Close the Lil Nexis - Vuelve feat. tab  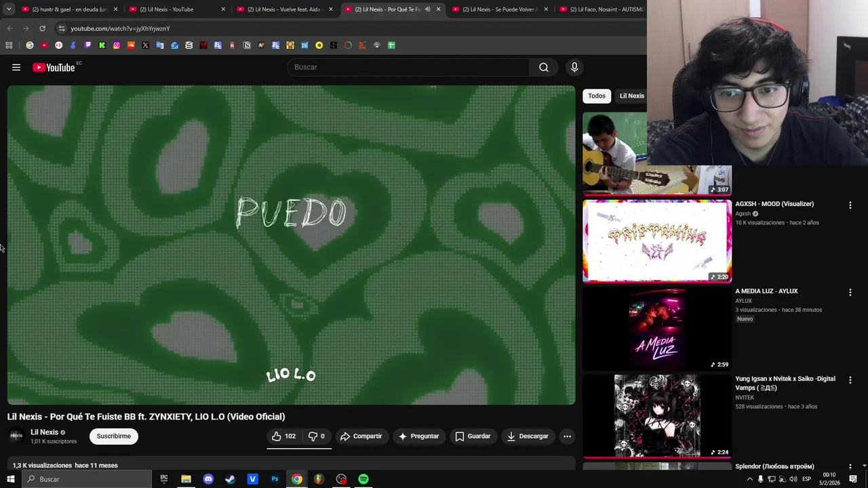click(331, 9)
